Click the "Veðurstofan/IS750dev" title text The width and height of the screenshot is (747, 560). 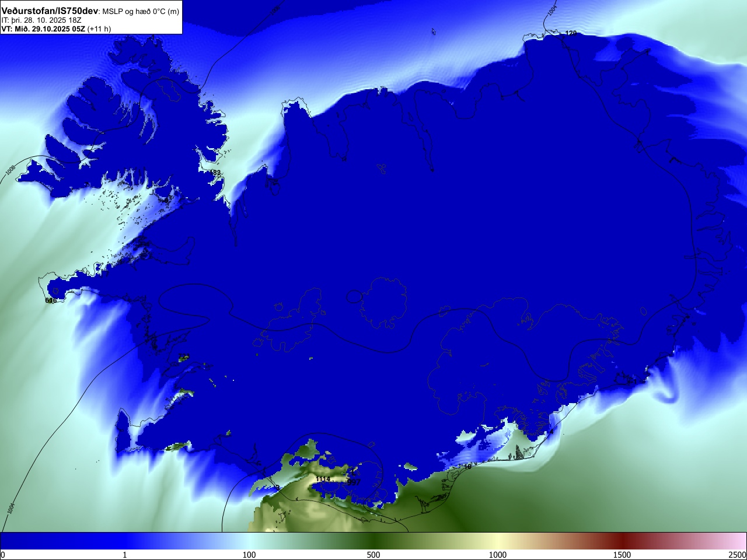pyautogui.click(x=50, y=11)
